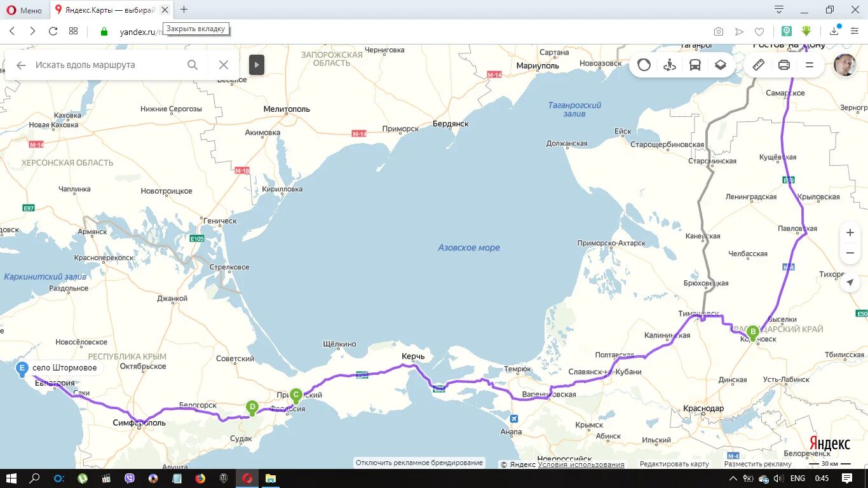Open Firefox from taskbar

tap(200, 478)
